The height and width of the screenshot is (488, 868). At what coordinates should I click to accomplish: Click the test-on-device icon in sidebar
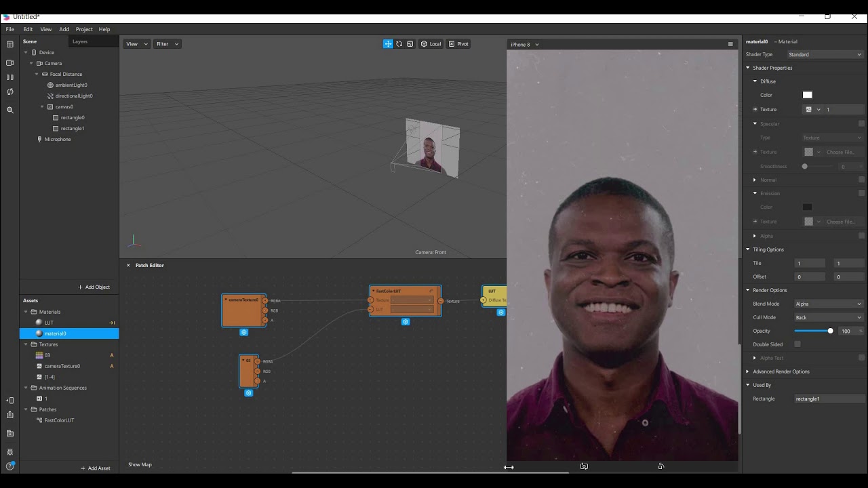point(9,401)
